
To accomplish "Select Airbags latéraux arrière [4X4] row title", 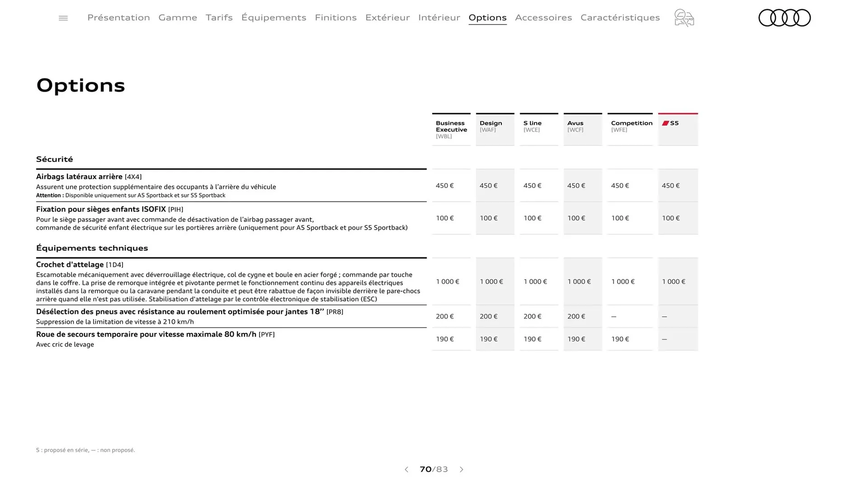I will click(89, 177).
